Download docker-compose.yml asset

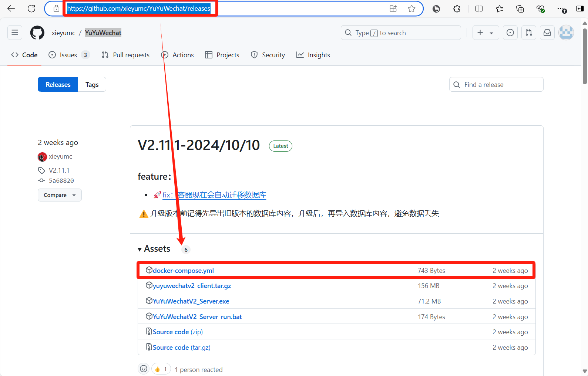pos(183,270)
